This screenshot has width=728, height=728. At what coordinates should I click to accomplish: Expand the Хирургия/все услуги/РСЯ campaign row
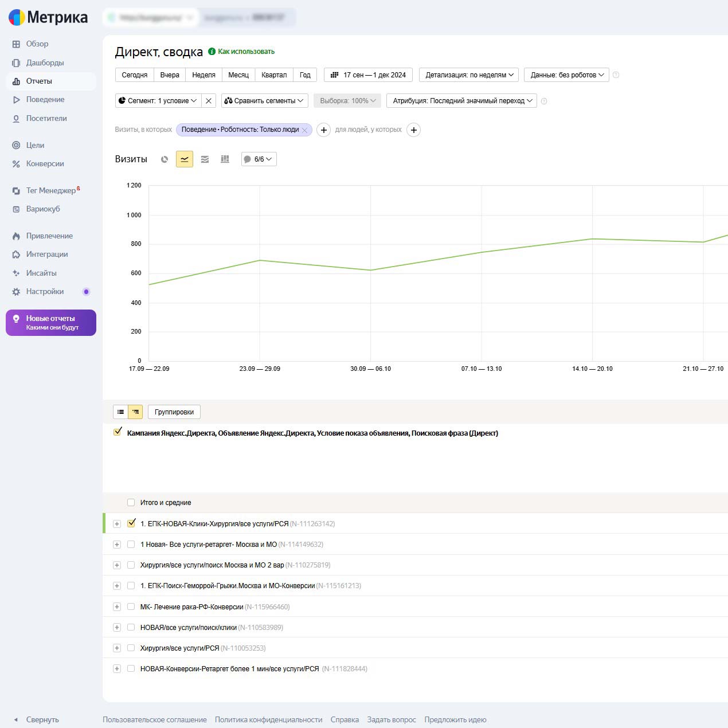point(117,648)
